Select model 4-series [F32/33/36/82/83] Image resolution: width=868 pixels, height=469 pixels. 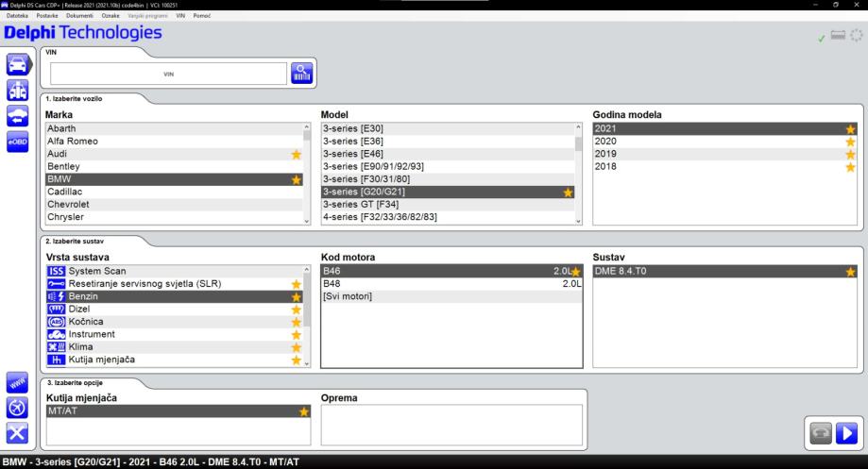pyautogui.click(x=448, y=217)
